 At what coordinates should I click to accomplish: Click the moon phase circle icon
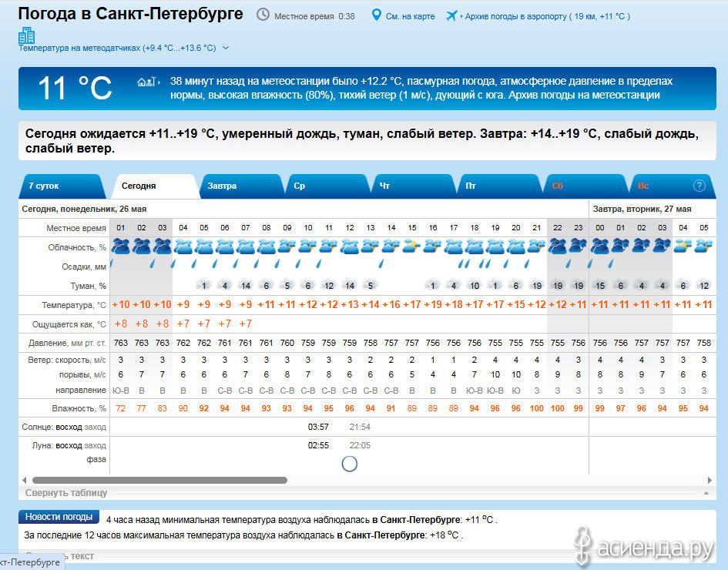click(x=350, y=464)
